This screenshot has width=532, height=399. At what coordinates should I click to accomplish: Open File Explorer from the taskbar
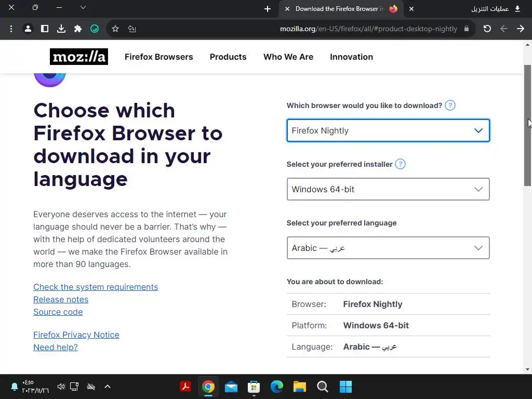300,387
